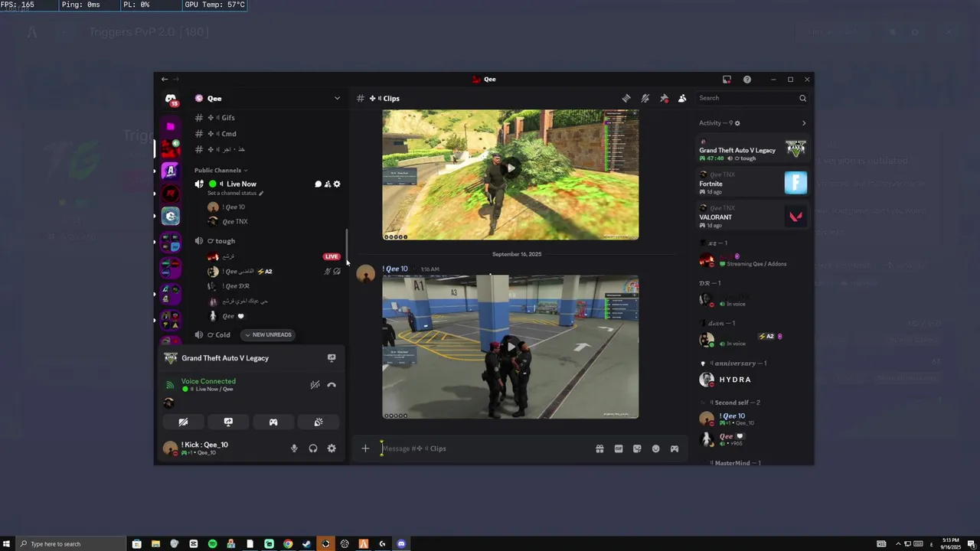The height and width of the screenshot is (551, 980).
Task: Open pinned messages icon
Action: pyautogui.click(x=664, y=98)
